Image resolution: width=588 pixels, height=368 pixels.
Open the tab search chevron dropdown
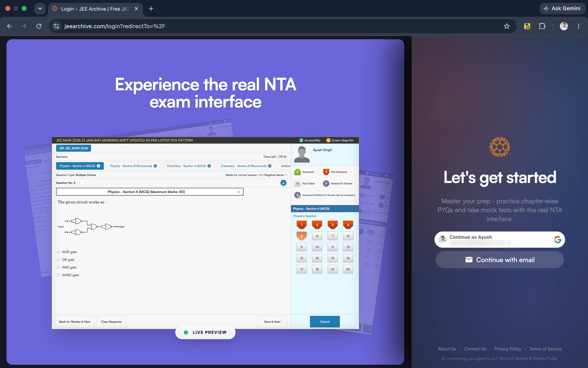pyautogui.click(x=40, y=9)
